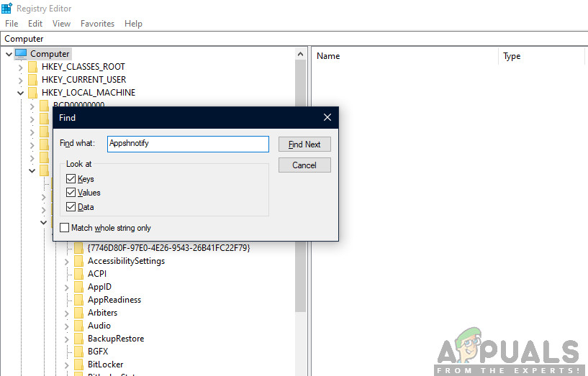The height and width of the screenshot is (376, 588).
Task: Select the {7746D80F-97E0-4E26-9543-26B41FC22F79} key
Action: (168, 248)
